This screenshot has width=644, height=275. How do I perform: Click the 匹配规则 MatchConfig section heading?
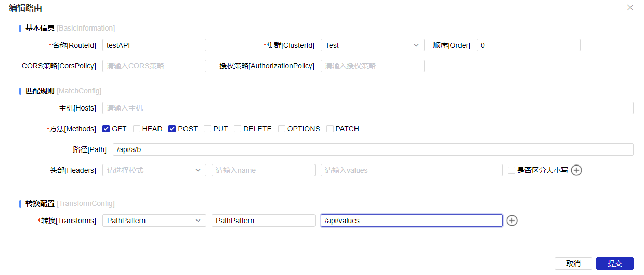[63, 91]
